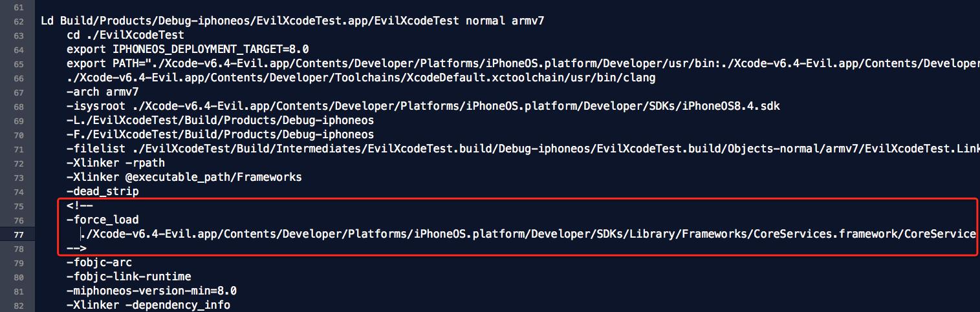980x312 pixels.
Task: Click the CoreServices.framework path line
Action: (528, 234)
